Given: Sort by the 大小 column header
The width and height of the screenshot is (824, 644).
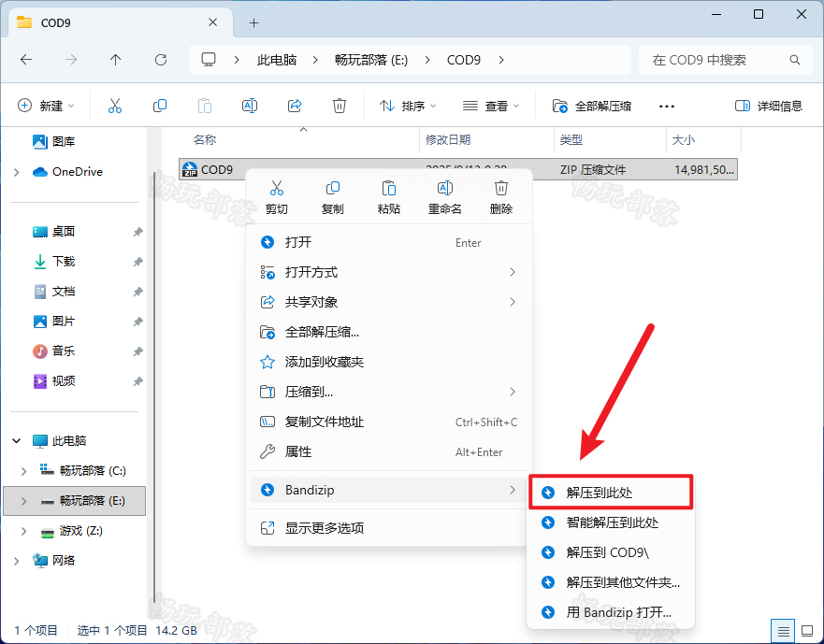Looking at the screenshot, I should [684, 139].
